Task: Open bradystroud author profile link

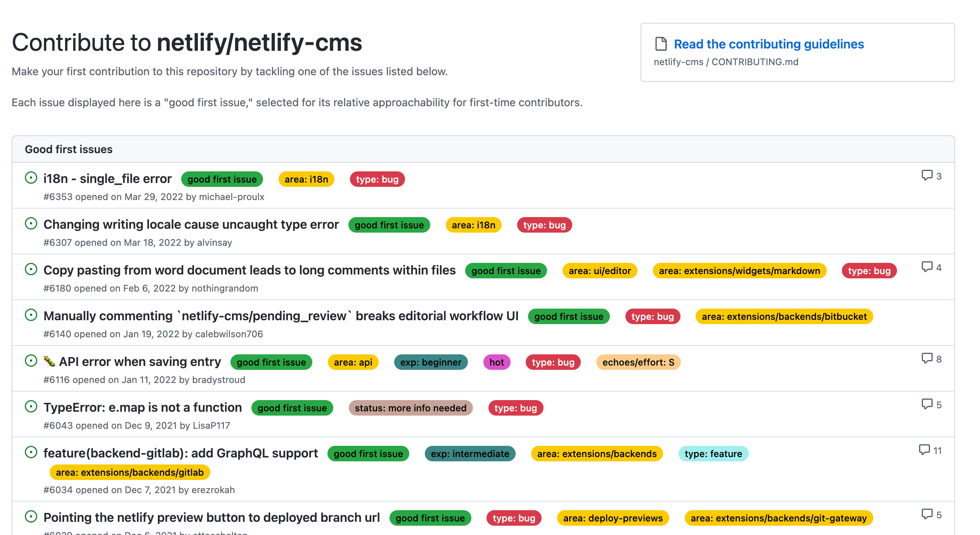Action: pos(219,380)
